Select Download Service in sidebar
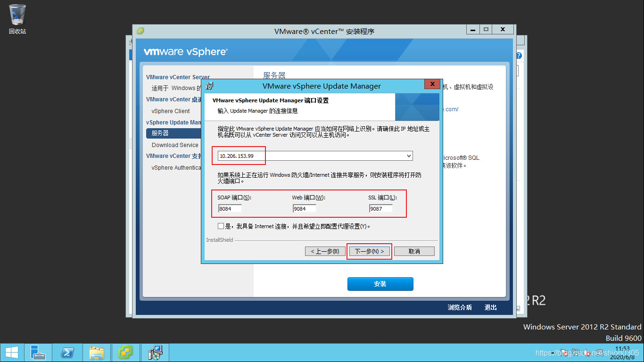Screen dimensions: 644x362 tap(175, 145)
